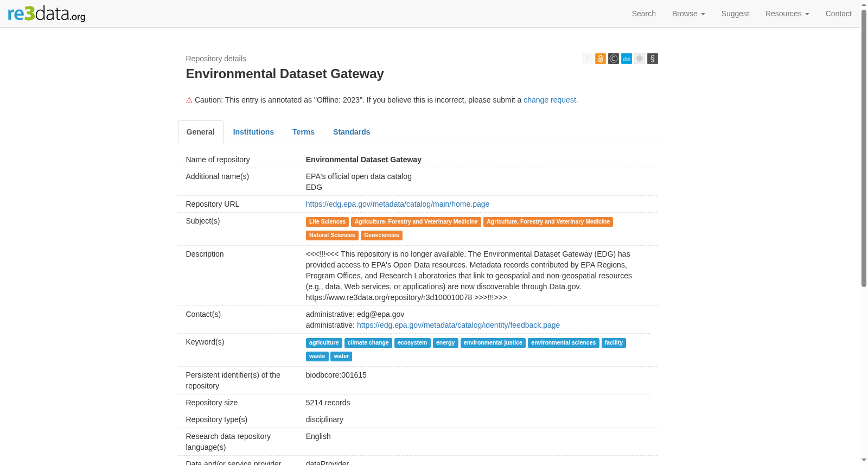The image size is (868, 465).
Task: Click the Environmental Dataset Gateway page heading
Action: pyautogui.click(x=285, y=74)
